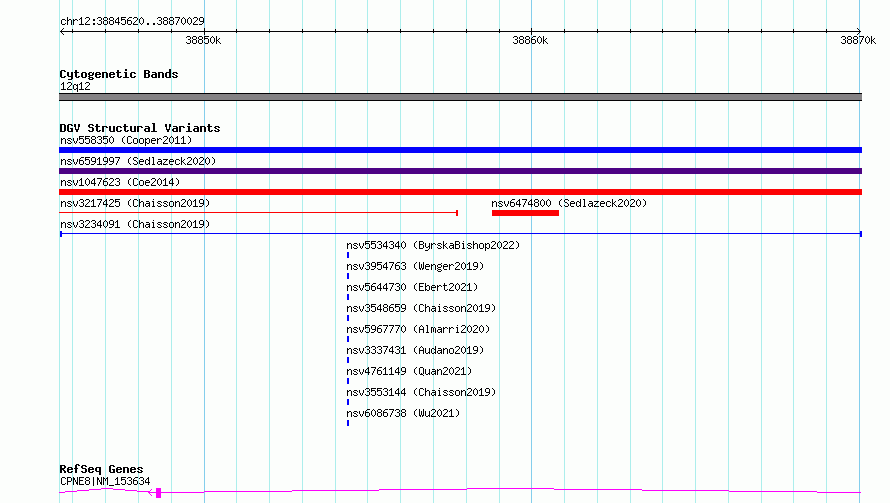Viewport: 890px width, 503px height.
Task: Click the blue tick under nsv6086738
Action: pos(348,423)
